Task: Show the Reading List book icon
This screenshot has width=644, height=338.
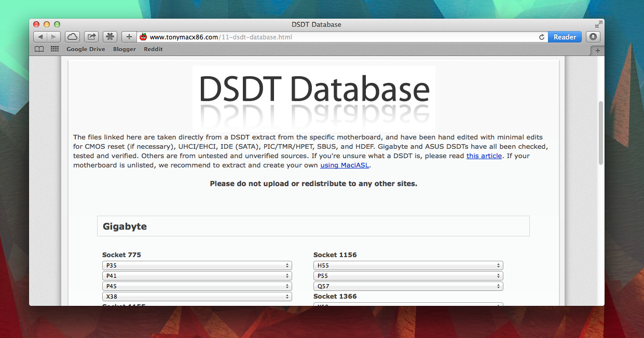Action: 39,49
